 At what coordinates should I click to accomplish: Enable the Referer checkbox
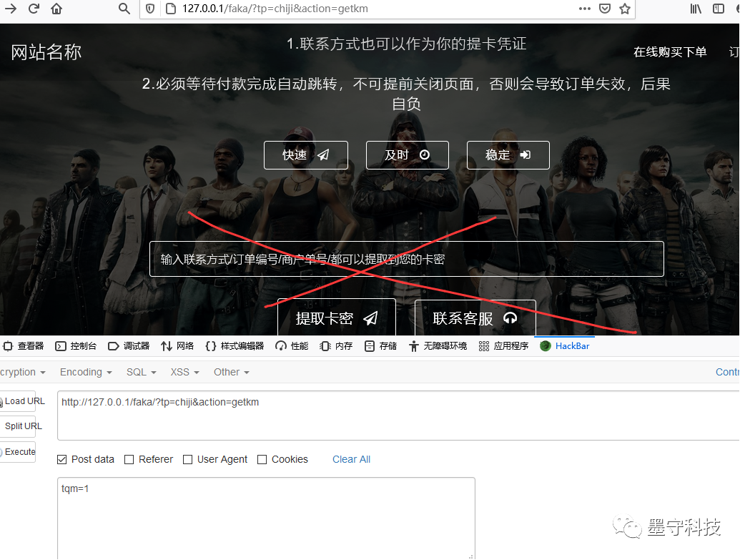(129, 460)
